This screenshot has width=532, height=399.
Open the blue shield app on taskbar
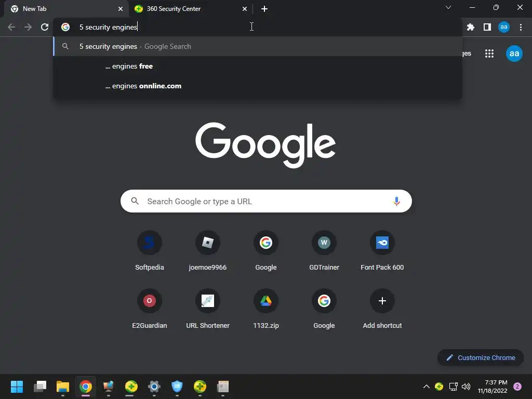(x=177, y=387)
